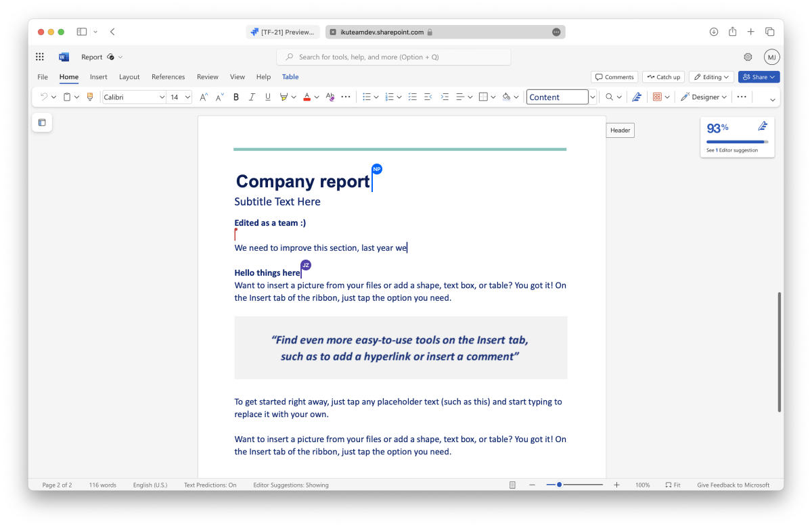Click the increase indent icon
Screen dimensions: 812x528
click(x=445, y=97)
